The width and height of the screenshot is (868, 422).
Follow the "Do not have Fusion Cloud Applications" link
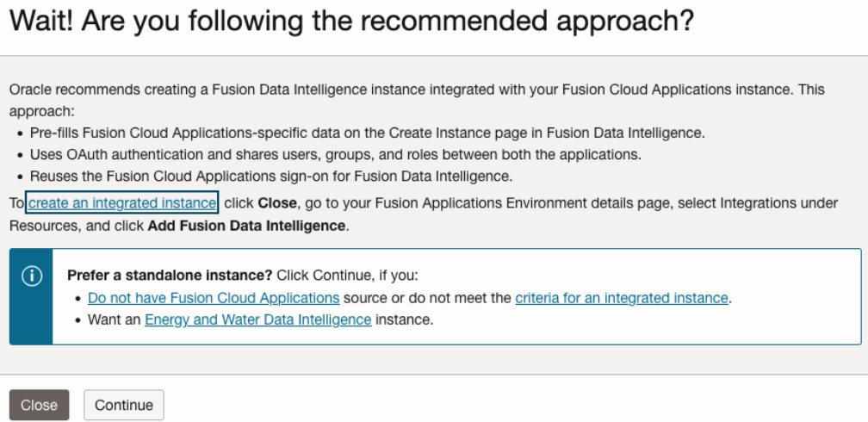214,298
